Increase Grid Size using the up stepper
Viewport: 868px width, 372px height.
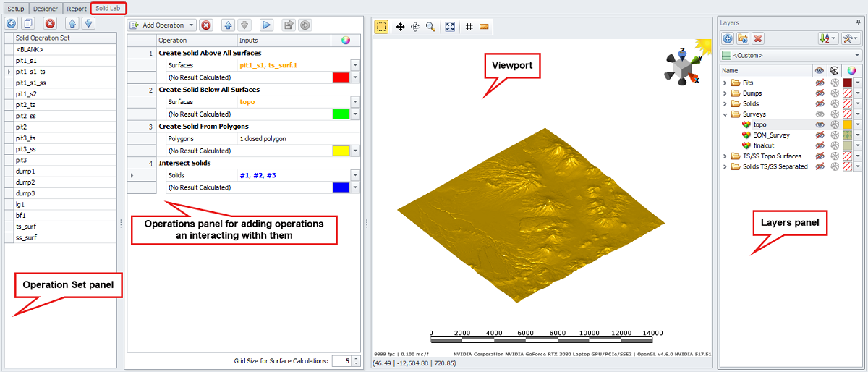[x=355, y=358]
